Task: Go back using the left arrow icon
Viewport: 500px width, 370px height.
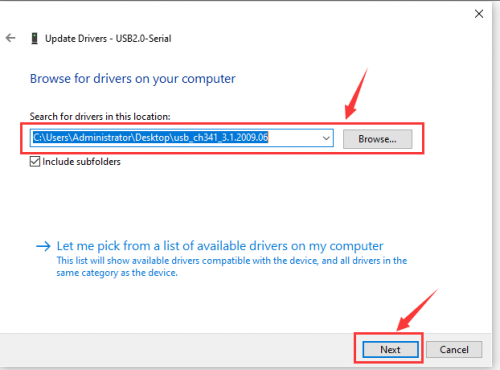Action: click(11, 38)
